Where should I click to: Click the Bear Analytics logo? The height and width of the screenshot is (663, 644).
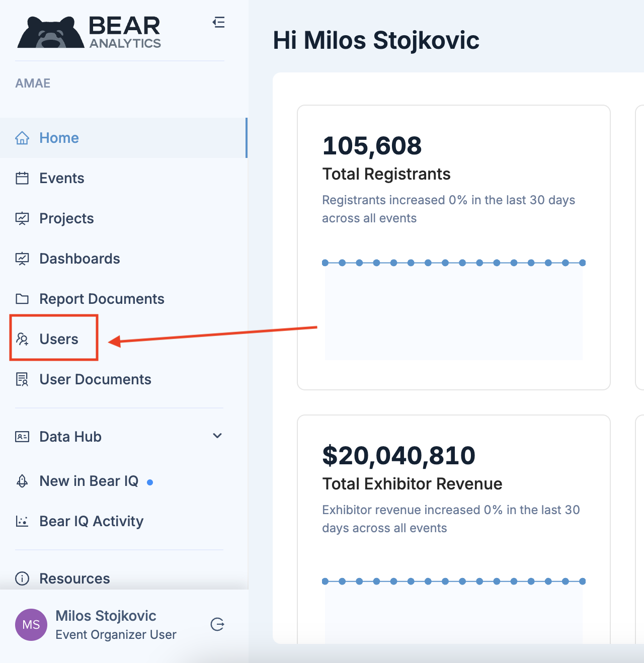pos(90,33)
